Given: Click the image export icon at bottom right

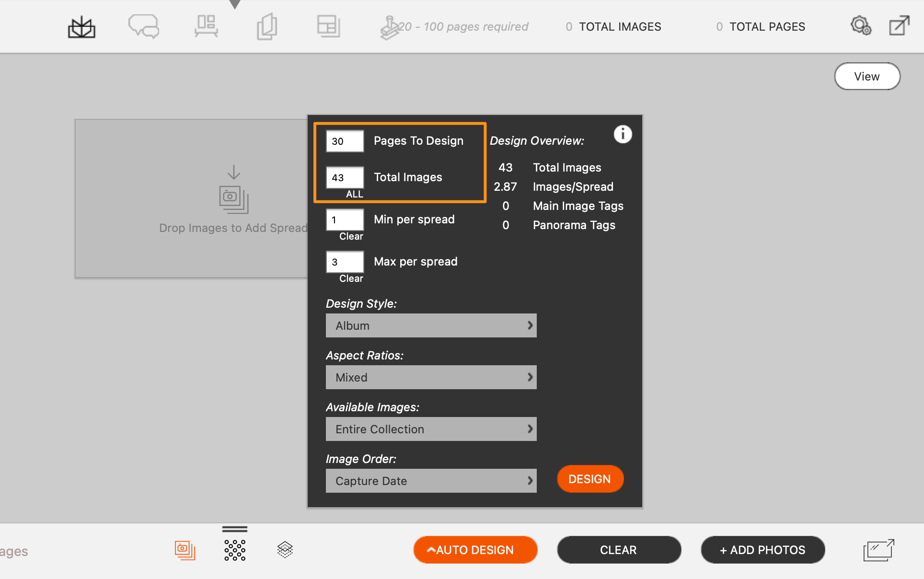Looking at the screenshot, I should pyautogui.click(x=879, y=550).
